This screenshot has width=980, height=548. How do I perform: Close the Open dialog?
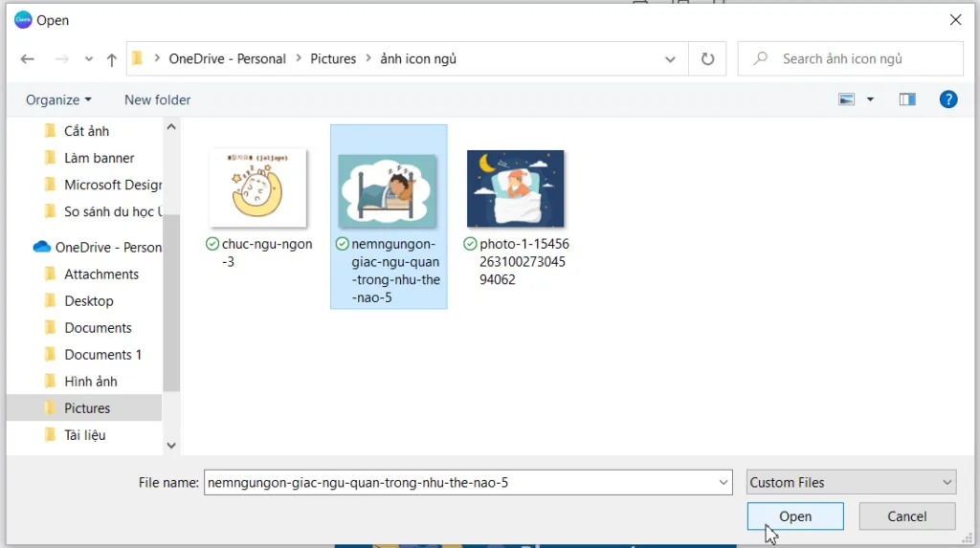(956, 20)
